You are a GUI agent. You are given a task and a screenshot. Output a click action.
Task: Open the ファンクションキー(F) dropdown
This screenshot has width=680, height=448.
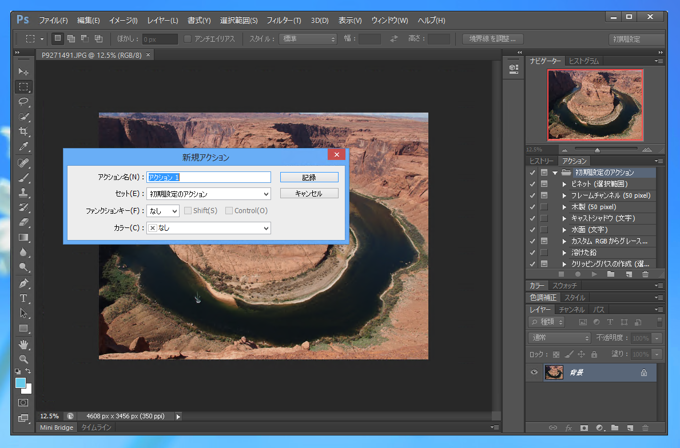[x=163, y=211]
